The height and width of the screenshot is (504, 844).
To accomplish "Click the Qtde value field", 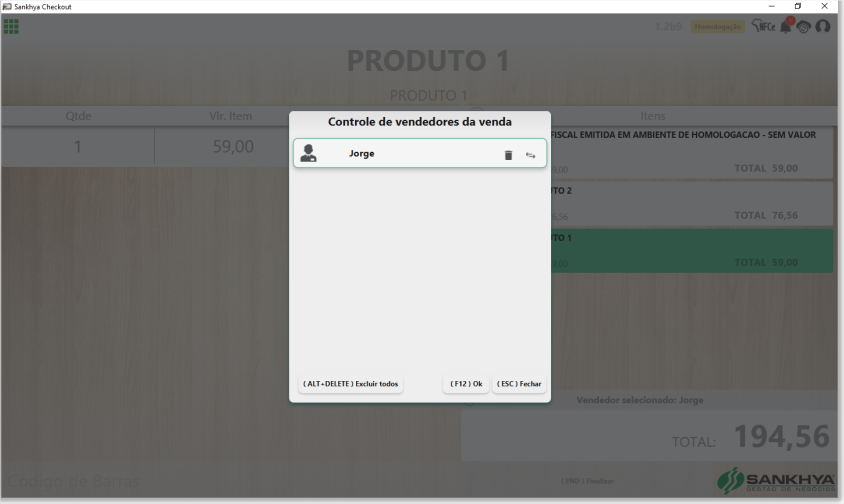I will coord(78,146).
